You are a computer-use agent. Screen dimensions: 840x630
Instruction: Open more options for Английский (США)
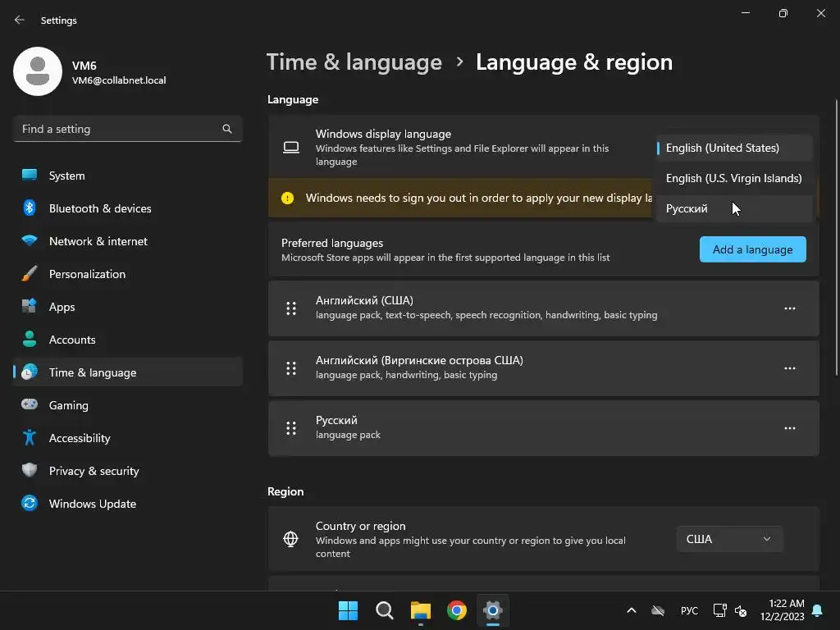coord(790,308)
